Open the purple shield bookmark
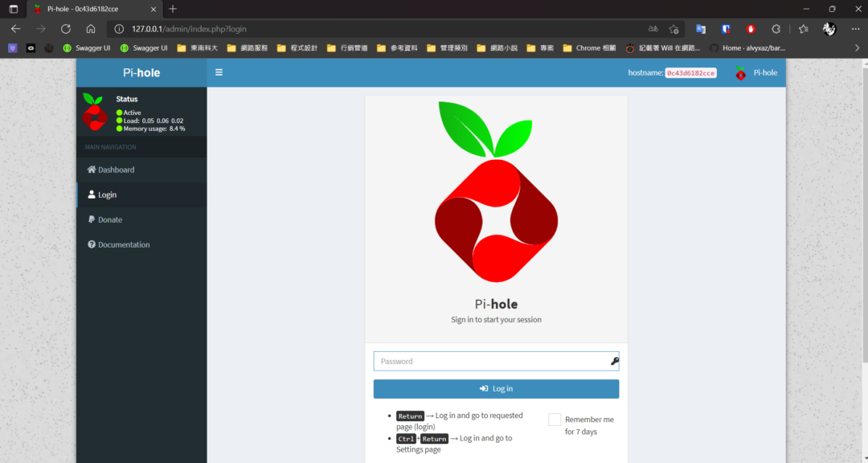 pos(13,48)
